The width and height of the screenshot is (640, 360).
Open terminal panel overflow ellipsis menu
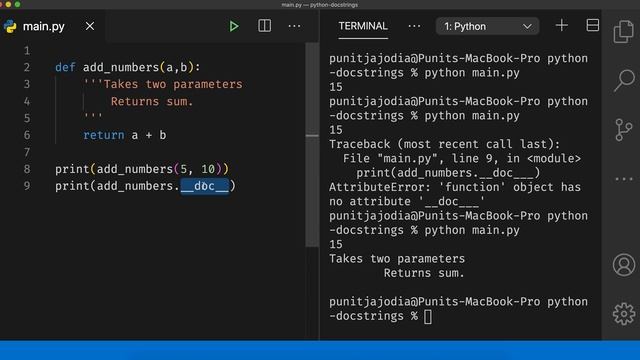414,27
